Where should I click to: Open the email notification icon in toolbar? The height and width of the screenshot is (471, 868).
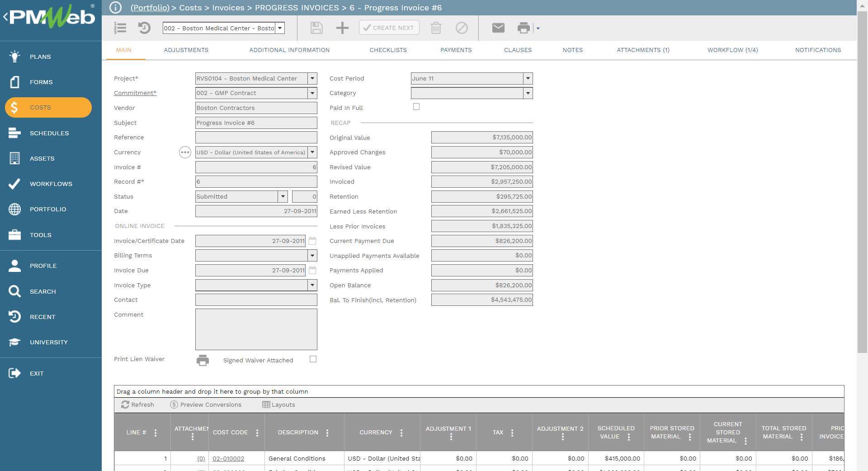[497, 28]
